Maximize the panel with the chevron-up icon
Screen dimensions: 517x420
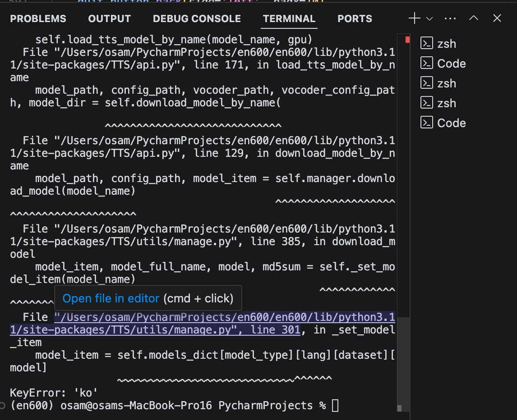[x=474, y=18]
